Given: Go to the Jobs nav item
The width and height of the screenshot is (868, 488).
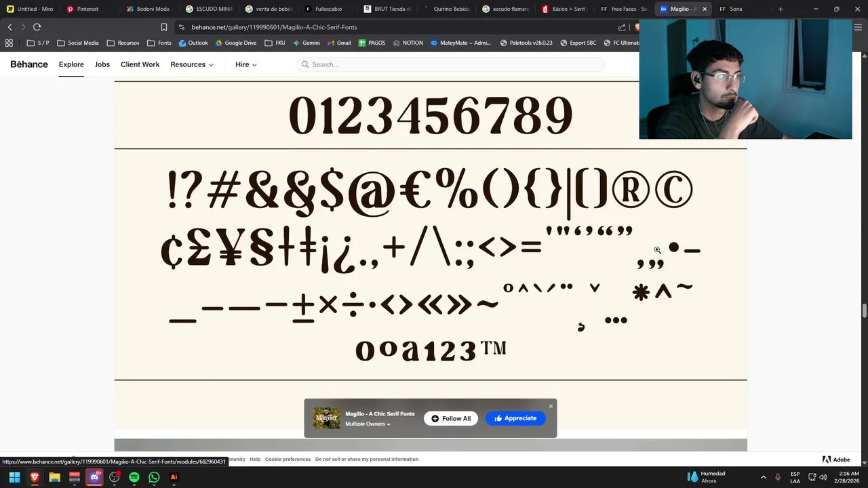Looking at the screenshot, I should 102,64.
